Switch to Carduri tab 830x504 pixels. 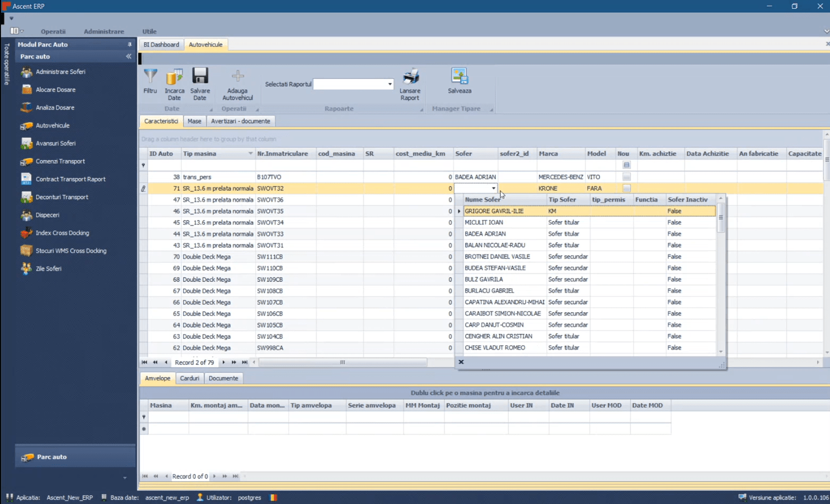pyautogui.click(x=189, y=379)
